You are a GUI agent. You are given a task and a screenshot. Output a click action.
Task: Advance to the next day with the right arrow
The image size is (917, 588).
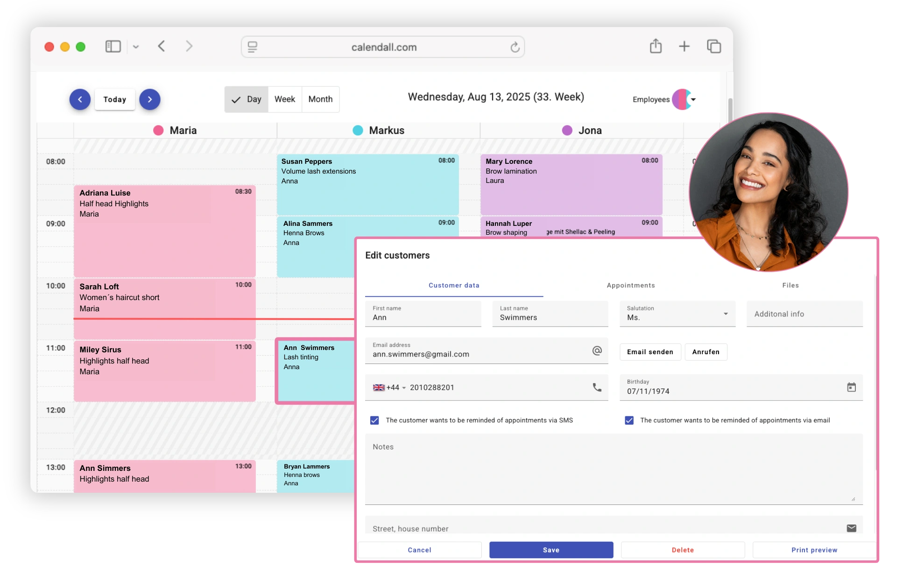pos(150,99)
